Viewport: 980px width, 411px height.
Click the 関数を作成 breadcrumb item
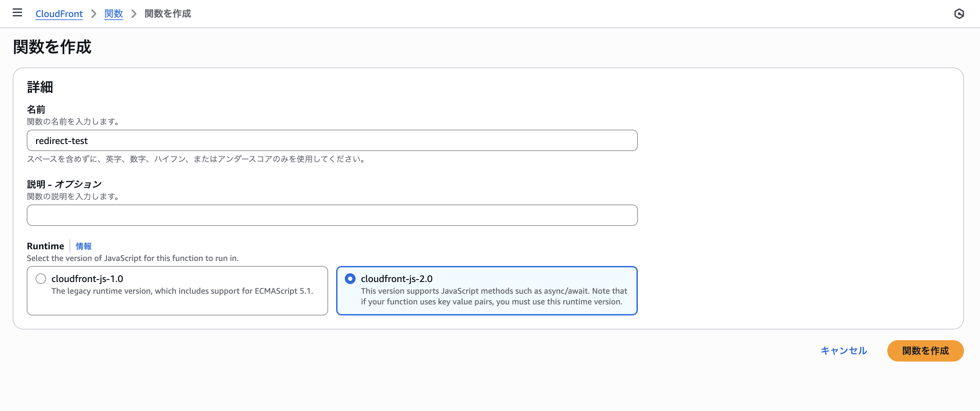(x=168, y=14)
